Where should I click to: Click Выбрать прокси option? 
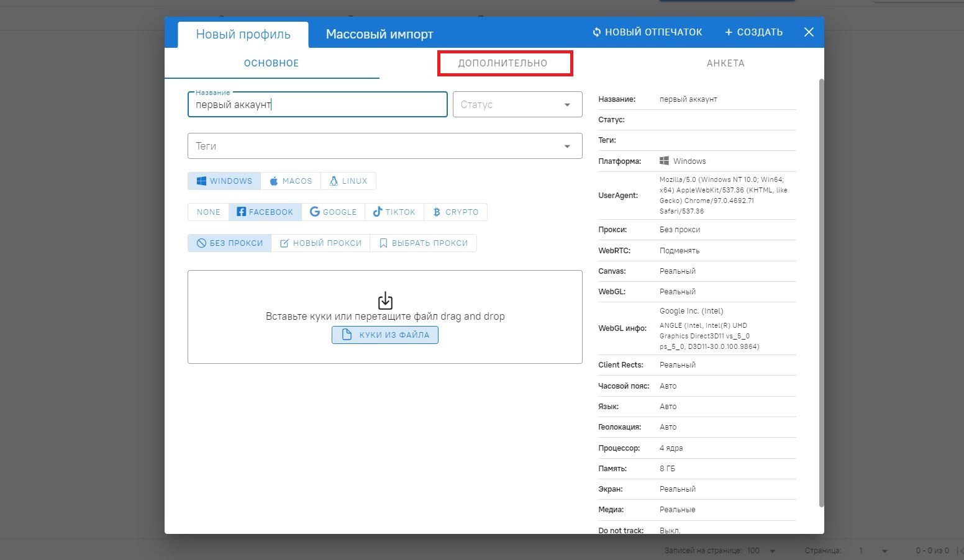pos(424,243)
